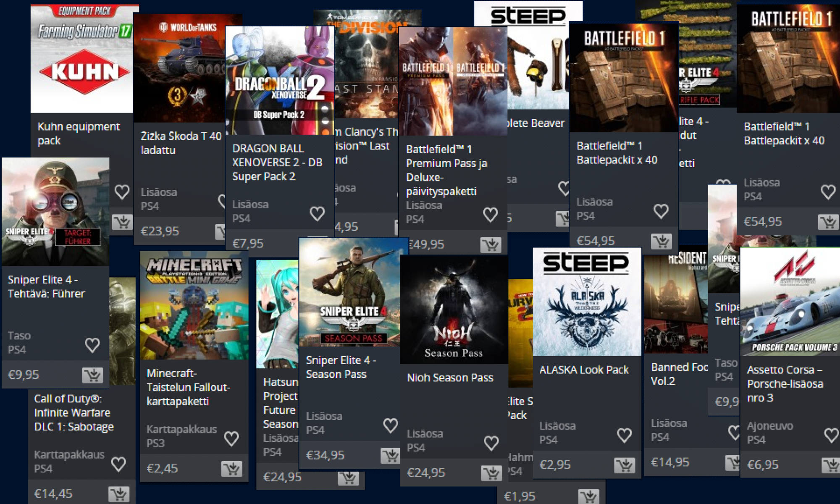Add Battlepackit x 40 beside Premium Pass to cart
This screenshot has height=504, width=840.
click(x=661, y=241)
